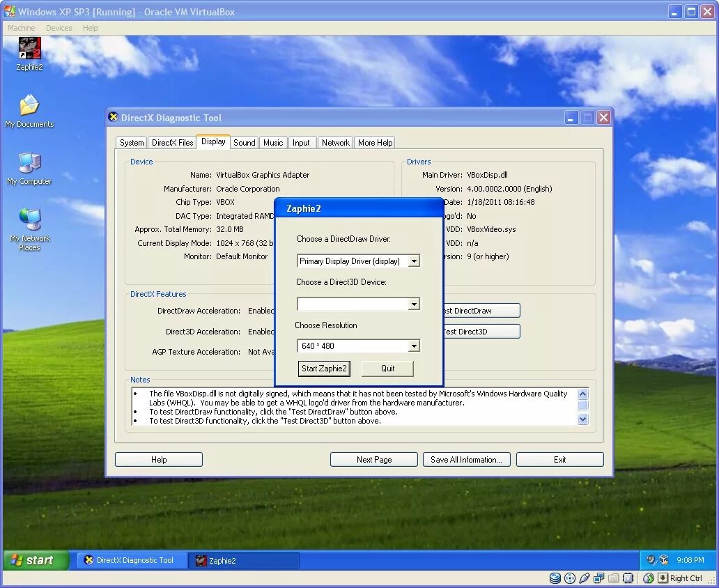Click the DirectX Diagnostic Tool title icon
The width and height of the screenshot is (719, 588).
coord(113,118)
